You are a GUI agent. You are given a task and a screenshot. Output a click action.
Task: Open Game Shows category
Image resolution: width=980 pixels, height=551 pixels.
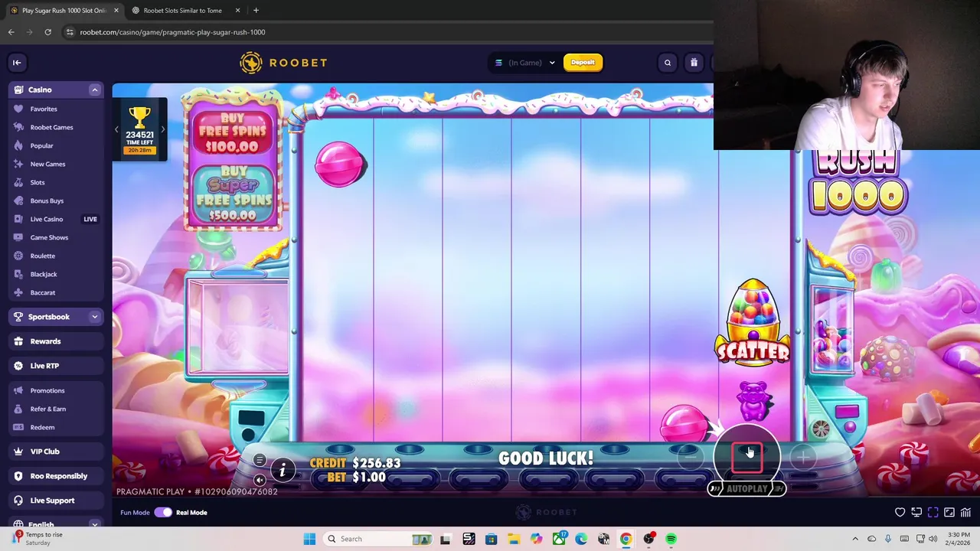(x=49, y=237)
